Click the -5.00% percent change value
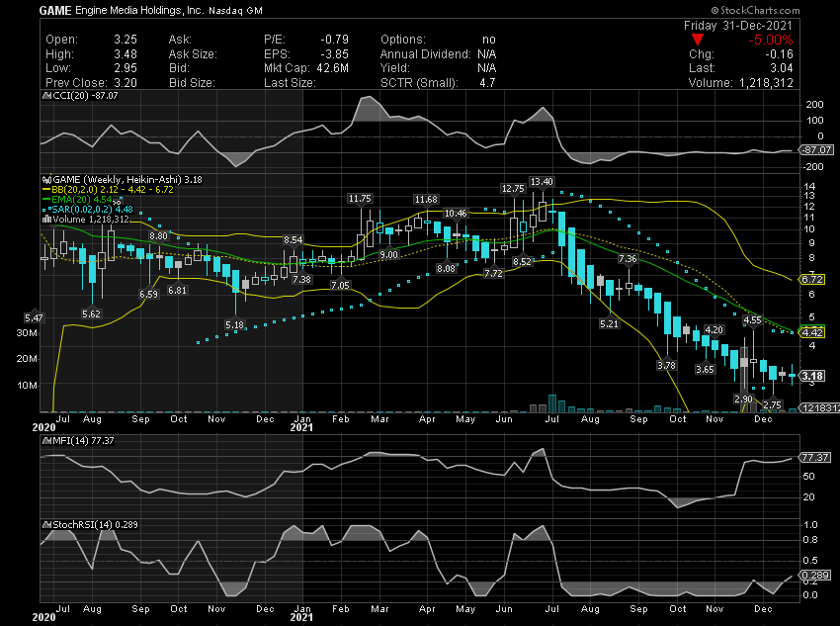Screen dimensions: 840x626 pyautogui.click(x=771, y=41)
